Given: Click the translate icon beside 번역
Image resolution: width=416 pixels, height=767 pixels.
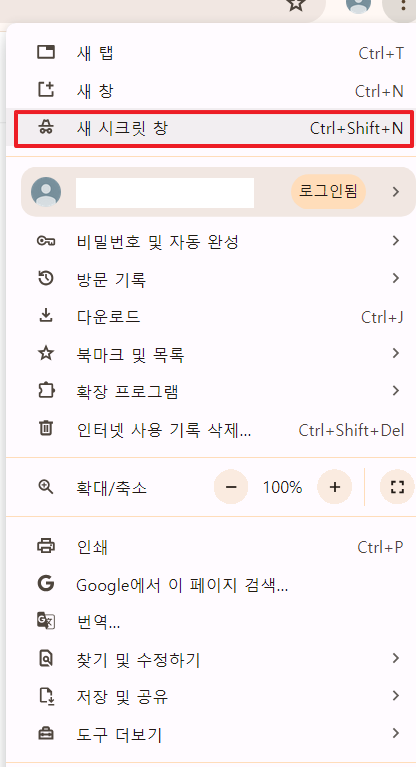Looking at the screenshot, I should point(46,621).
